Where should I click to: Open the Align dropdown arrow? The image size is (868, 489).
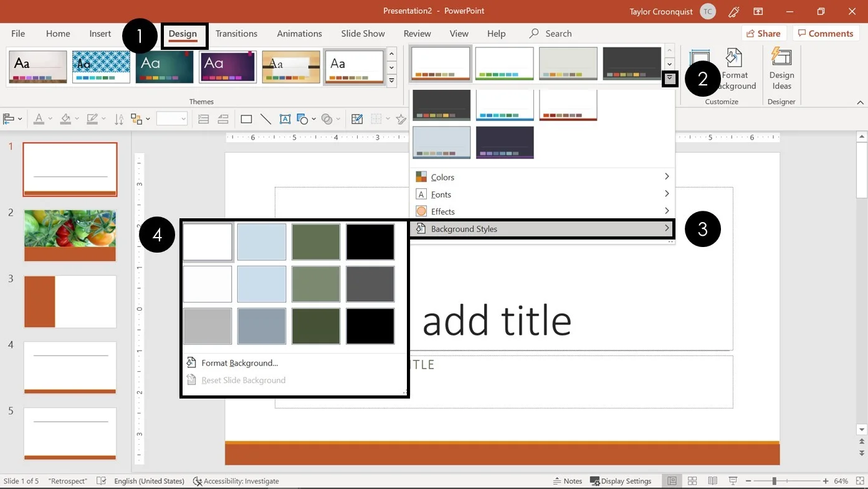(x=20, y=119)
